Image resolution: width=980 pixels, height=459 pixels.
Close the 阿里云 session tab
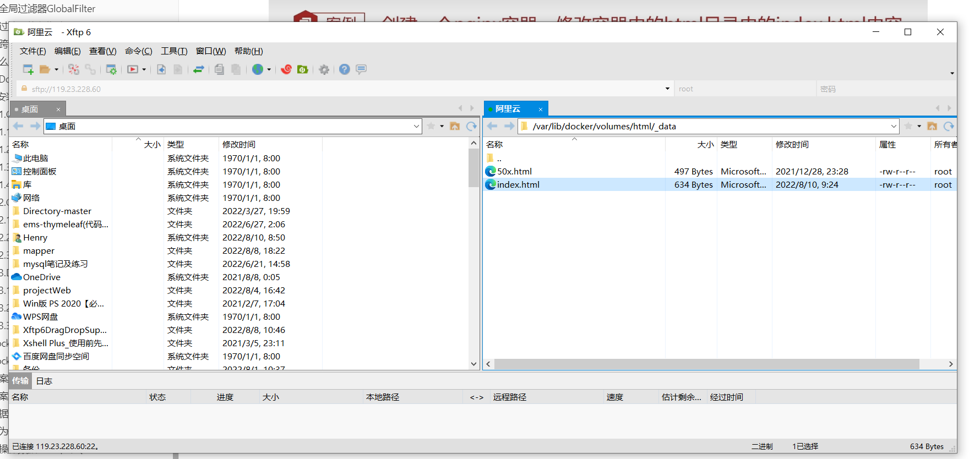[541, 110]
